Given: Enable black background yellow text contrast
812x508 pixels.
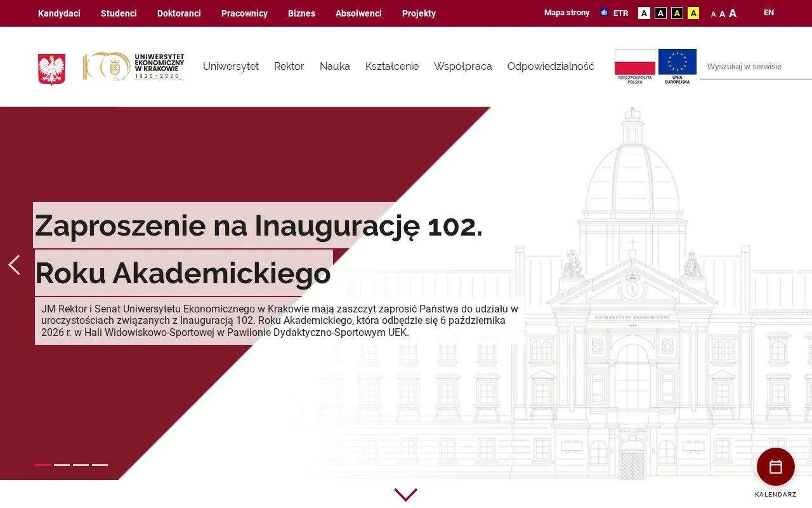Looking at the screenshot, I should point(678,13).
